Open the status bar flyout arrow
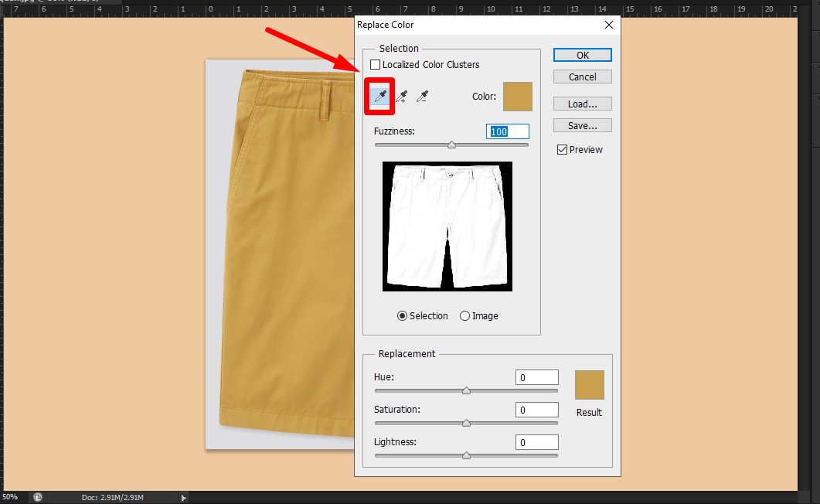 click(x=183, y=497)
